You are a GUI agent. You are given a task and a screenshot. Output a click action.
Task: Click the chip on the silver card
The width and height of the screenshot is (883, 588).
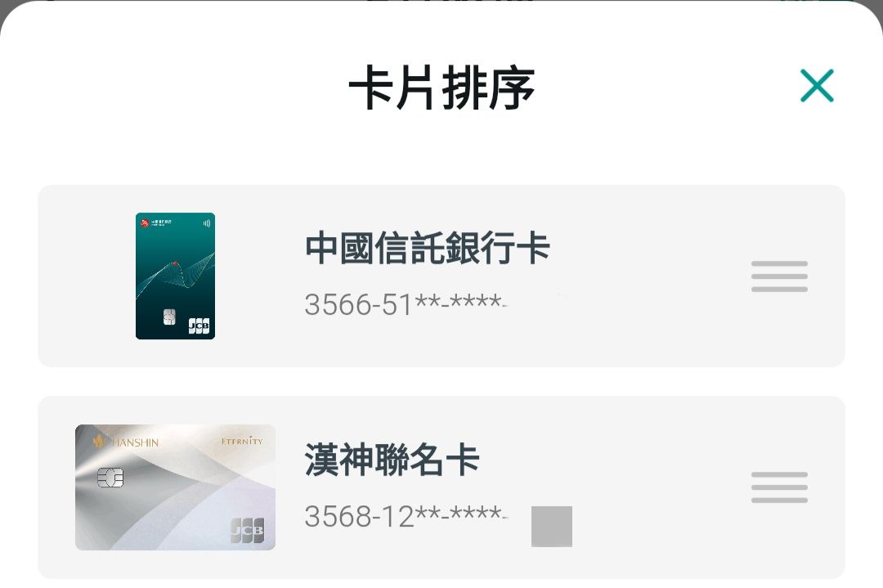[x=110, y=478]
